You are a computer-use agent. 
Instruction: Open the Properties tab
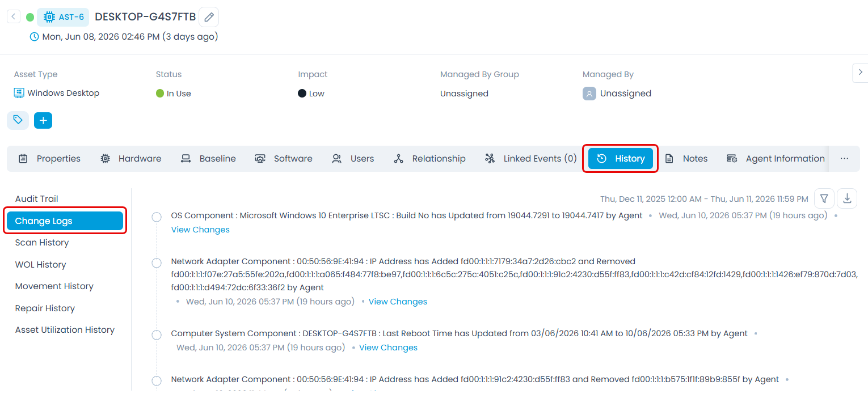tap(49, 159)
